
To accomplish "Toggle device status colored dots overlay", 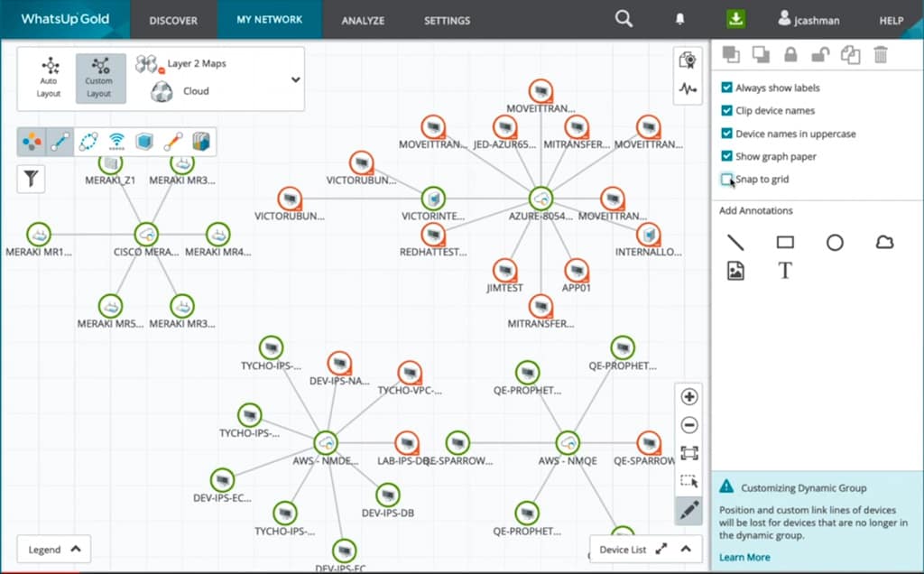I will [x=32, y=142].
